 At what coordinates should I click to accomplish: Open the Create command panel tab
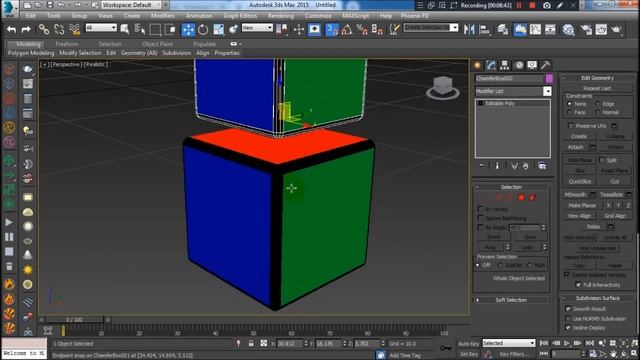(x=478, y=65)
